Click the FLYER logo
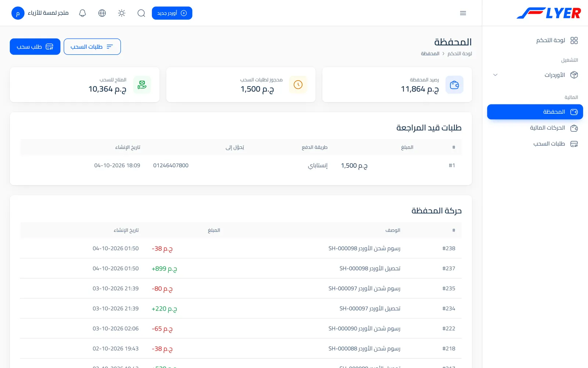Screen dimensions: 588x368 coord(549,13)
